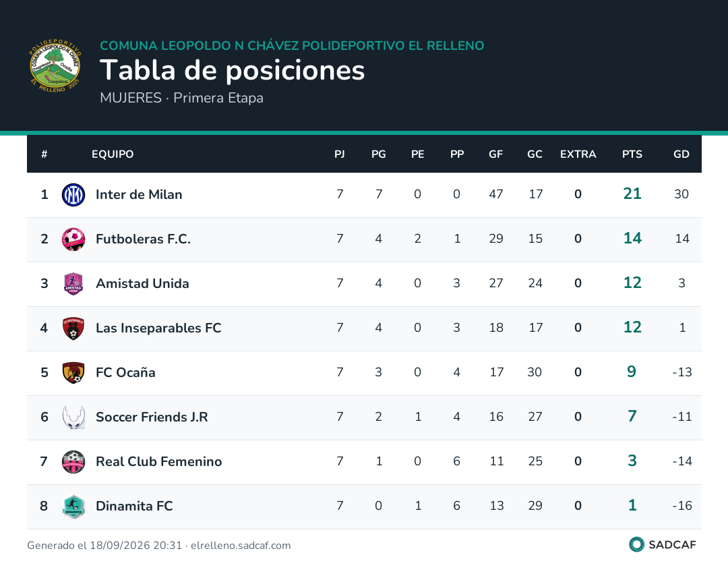Click the Las Inseparables FC red shield
Viewport: 728px width, 580px height.
pyautogui.click(x=73, y=328)
